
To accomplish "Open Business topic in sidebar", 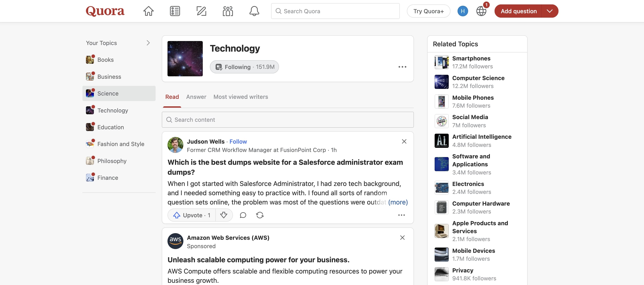I will [x=119, y=77].
